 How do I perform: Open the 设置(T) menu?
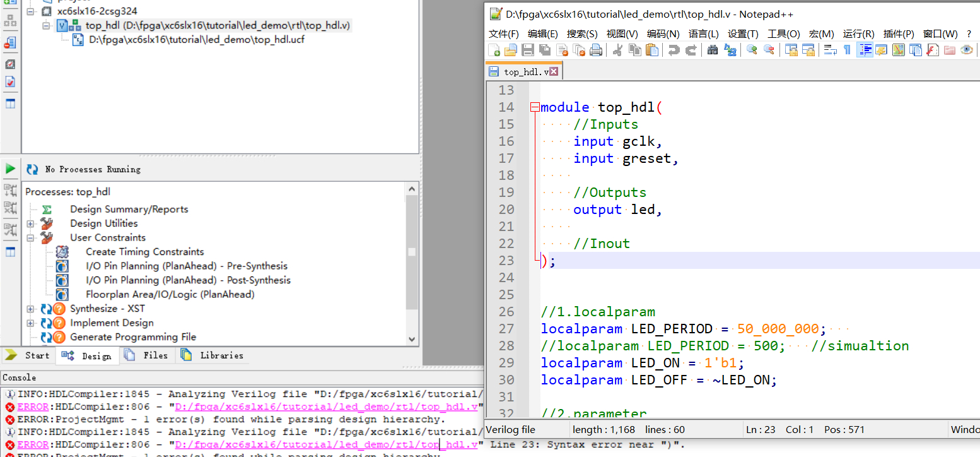coord(743,34)
